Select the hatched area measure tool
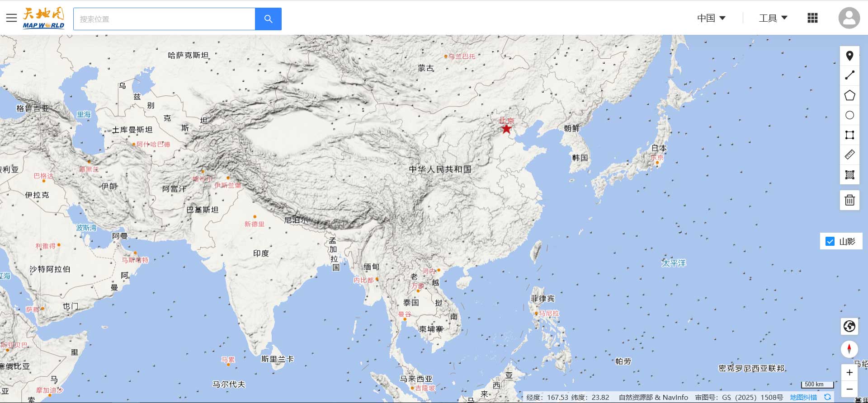The width and height of the screenshot is (868, 403). pyautogui.click(x=849, y=174)
